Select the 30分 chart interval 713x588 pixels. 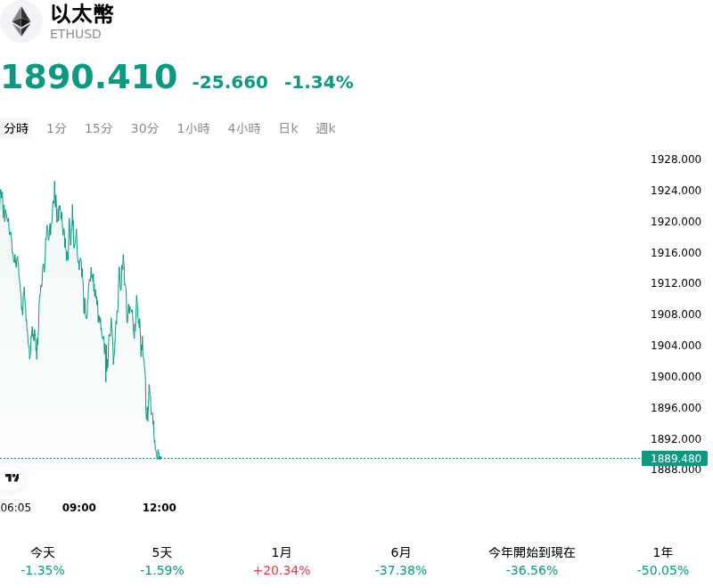(144, 128)
